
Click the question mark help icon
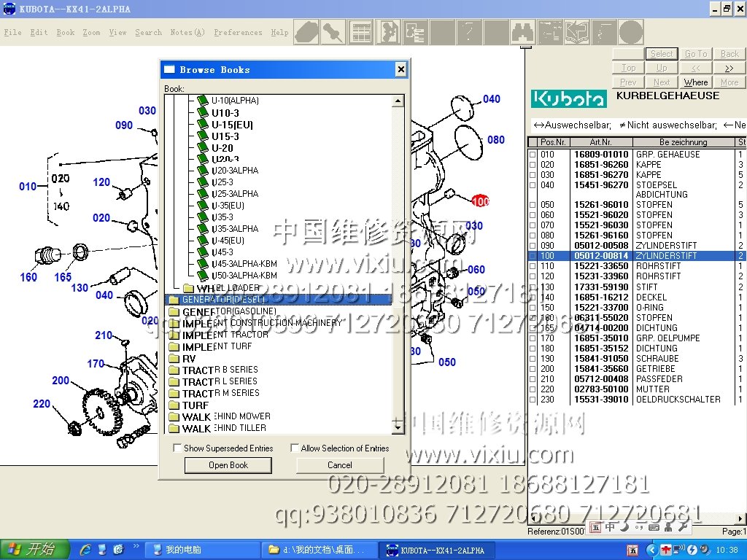pos(469,32)
